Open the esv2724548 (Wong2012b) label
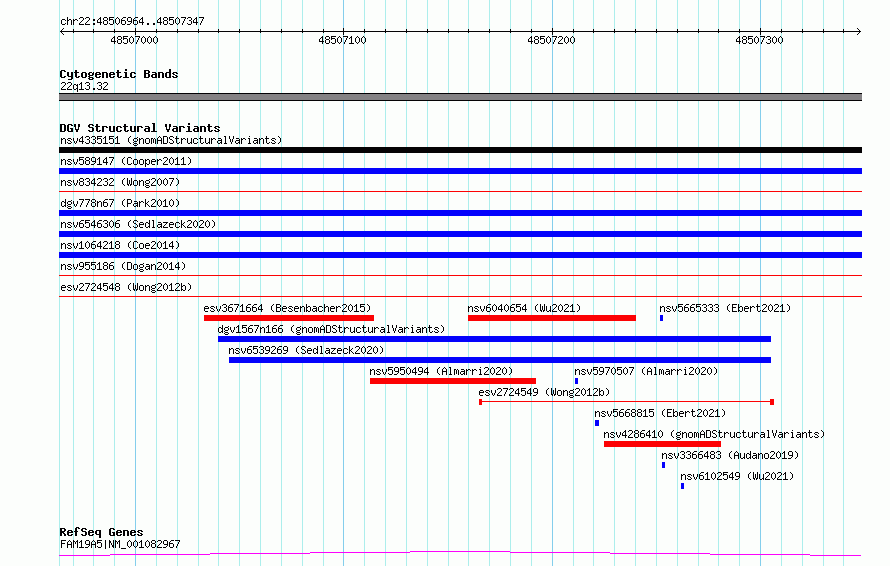This screenshot has height=566, width=890. [126, 287]
